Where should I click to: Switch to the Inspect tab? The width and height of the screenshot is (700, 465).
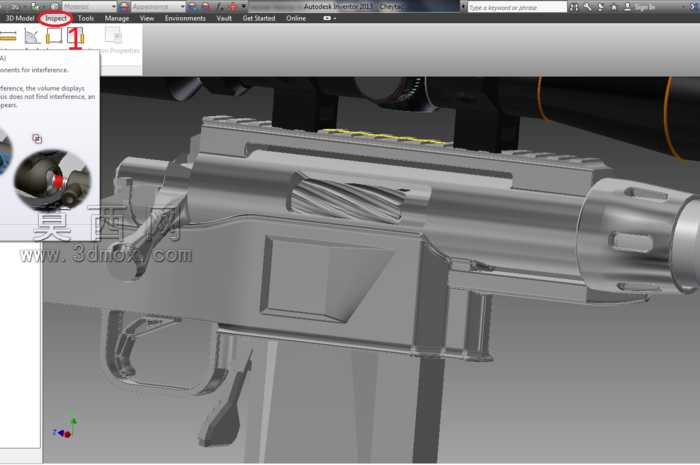(x=56, y=18)
